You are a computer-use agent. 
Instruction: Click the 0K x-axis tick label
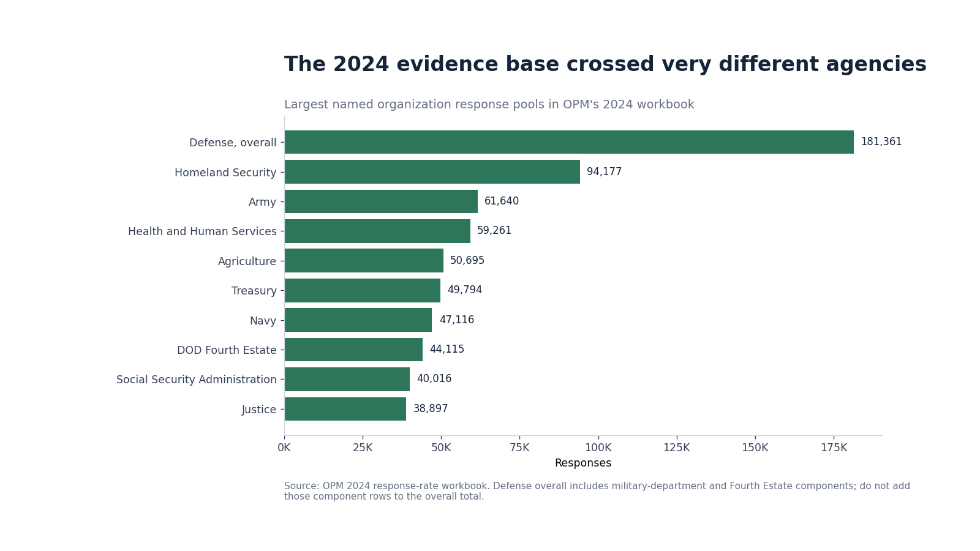pos(284,448)
